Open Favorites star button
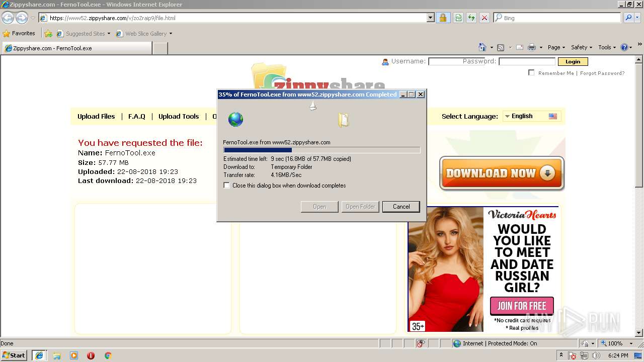This screenshot has width=644, height=362. coord(19,33)
